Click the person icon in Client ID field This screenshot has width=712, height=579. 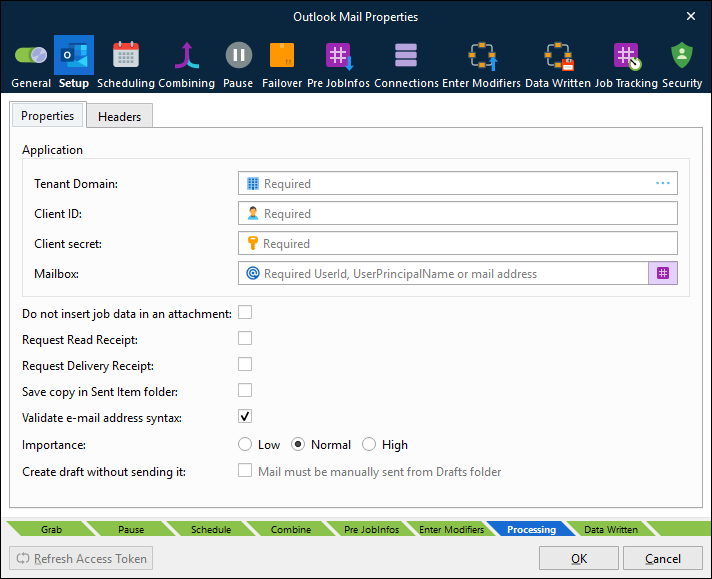(x=253, y=213)
